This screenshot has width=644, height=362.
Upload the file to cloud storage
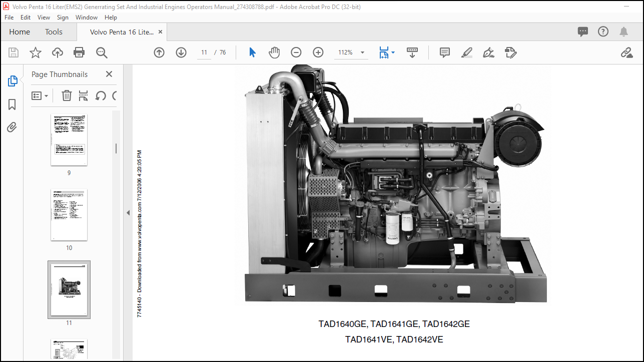click(58, 52)
